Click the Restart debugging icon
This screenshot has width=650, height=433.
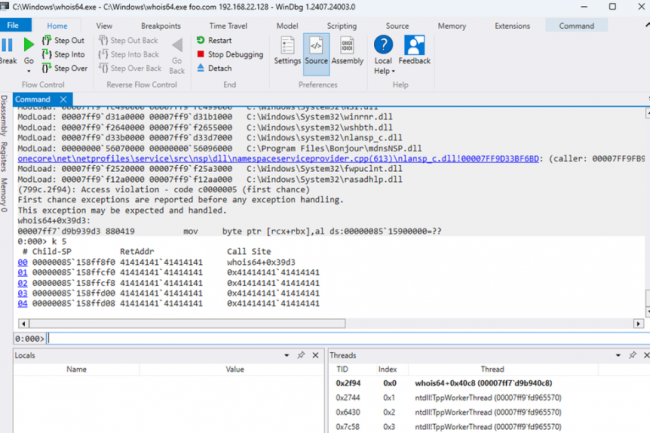coord(201,40)
